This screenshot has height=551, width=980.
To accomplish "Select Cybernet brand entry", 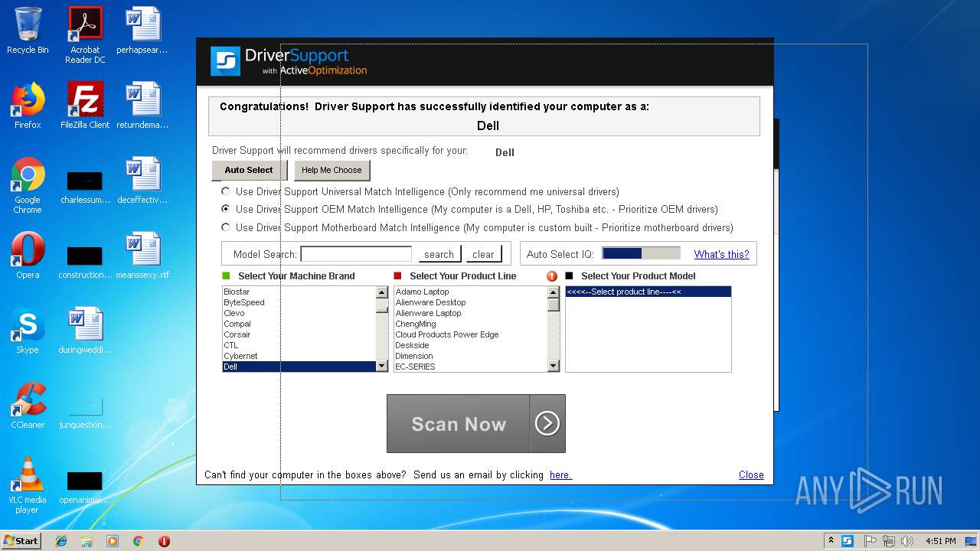I will (x=299, y=356).
